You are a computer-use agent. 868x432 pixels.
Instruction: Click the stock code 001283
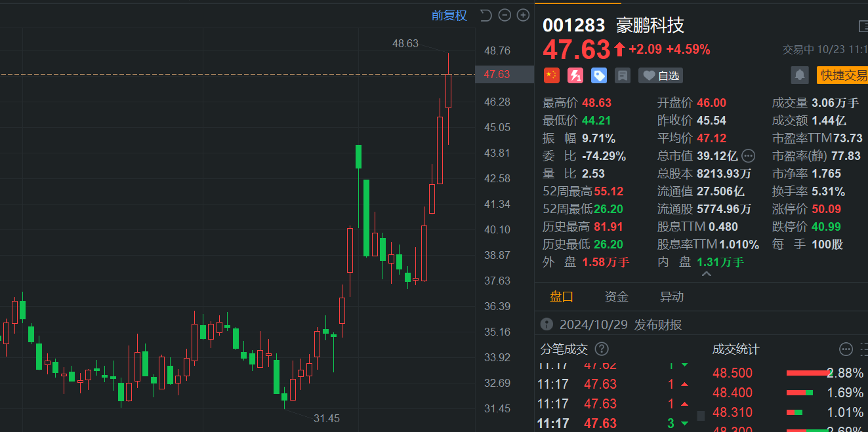[574, 26]
